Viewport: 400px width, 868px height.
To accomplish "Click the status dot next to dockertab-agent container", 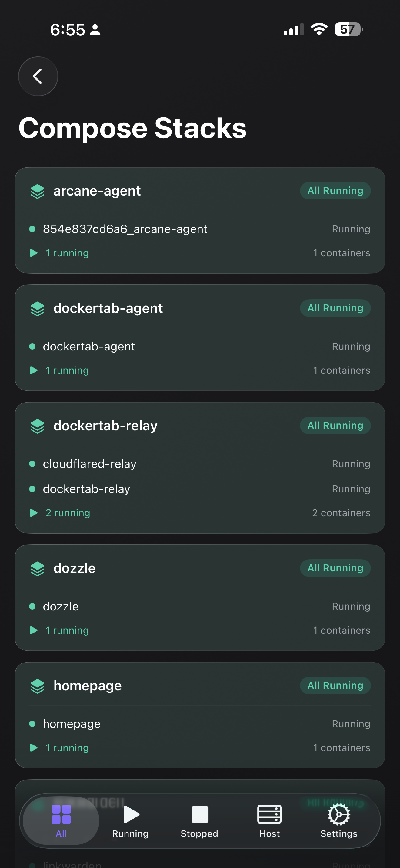I will tap(32, 346).
